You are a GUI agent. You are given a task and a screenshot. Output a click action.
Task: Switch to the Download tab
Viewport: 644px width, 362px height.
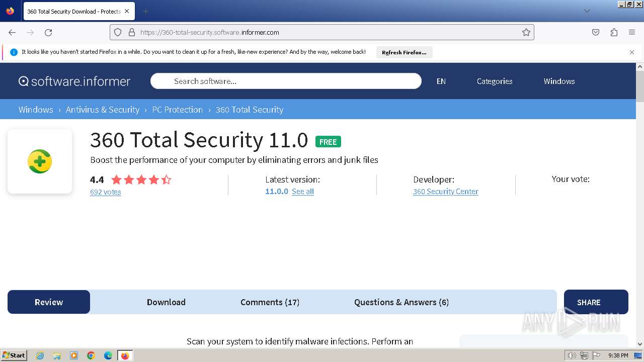166,302
